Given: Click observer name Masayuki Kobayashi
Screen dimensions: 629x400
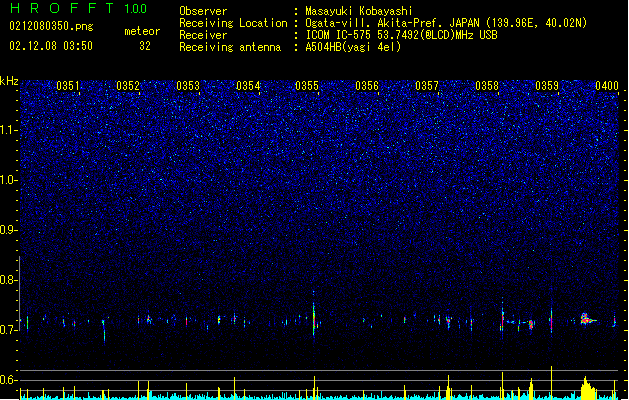Looking at the screenshot, I should click(359, 11).
